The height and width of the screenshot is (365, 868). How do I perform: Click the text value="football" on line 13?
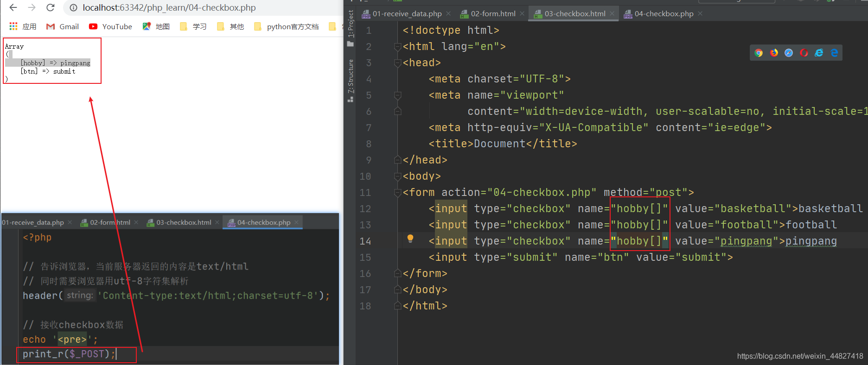[x=727, y=225]
